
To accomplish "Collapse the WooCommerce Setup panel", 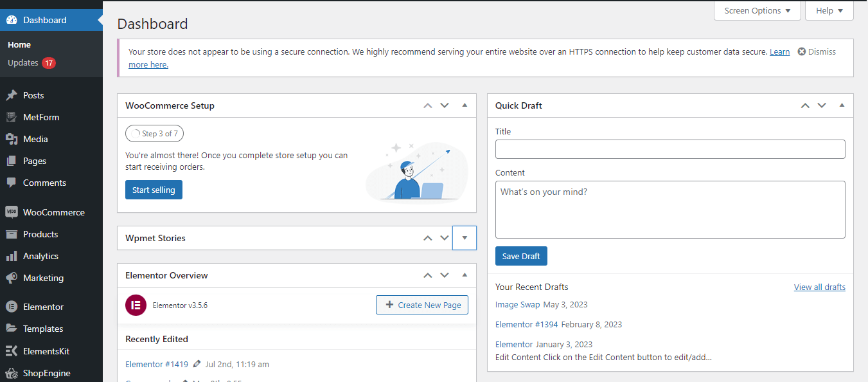I will [465, 105].
